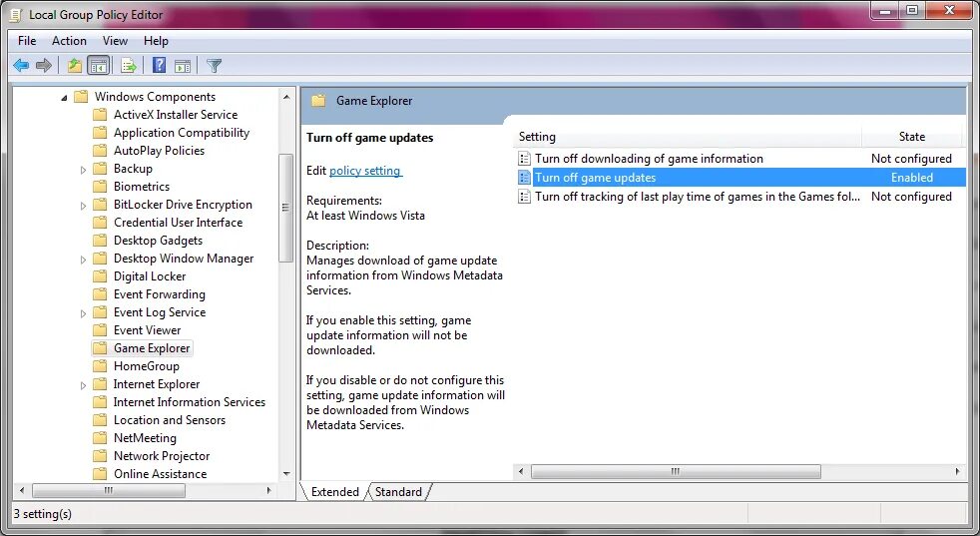Select Turn off tracking of last play time
Viewport: 980px width, 536px height.
698,197
